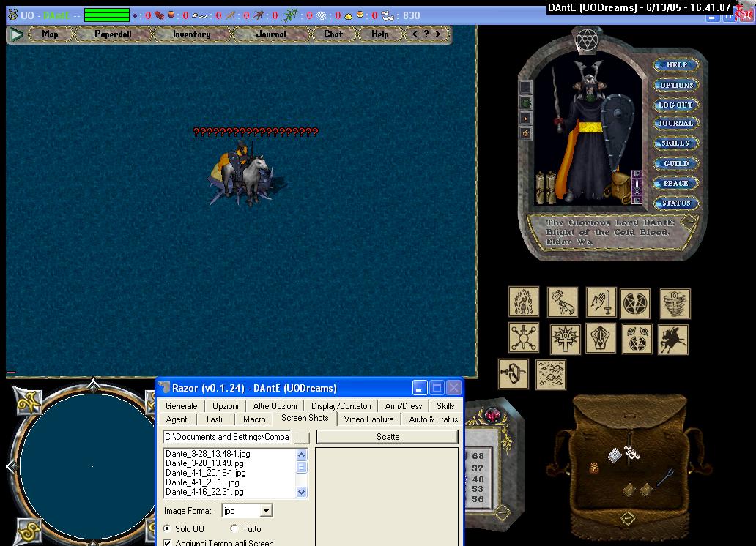
Task: Click the Scatta screenshot button
Action: [x=388, y=437]
